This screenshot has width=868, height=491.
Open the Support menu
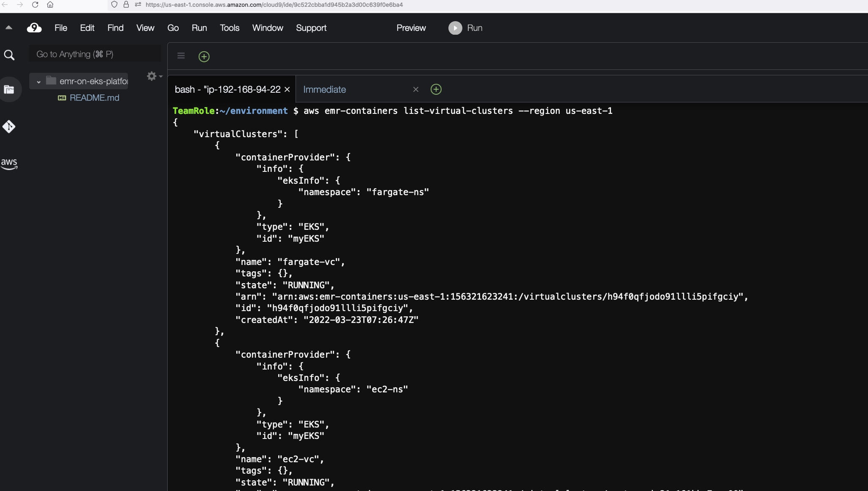tap(311, 28)
